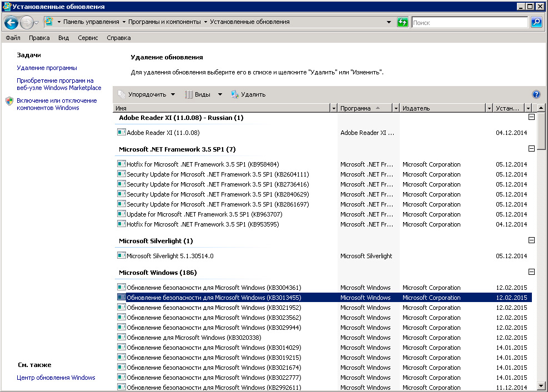The height and width of the screenshot is (392, 548).
Task: Click the icon of update KB958484
Action: (x=122, y=164)
